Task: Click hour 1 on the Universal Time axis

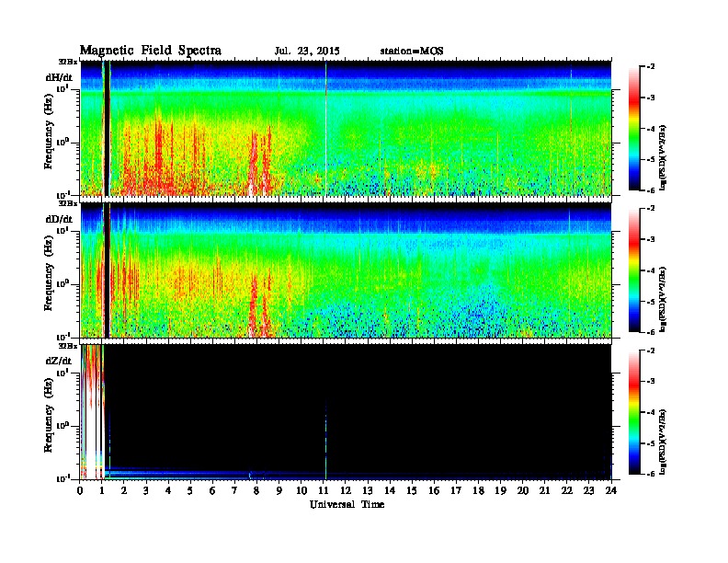Action: (102, 490)
